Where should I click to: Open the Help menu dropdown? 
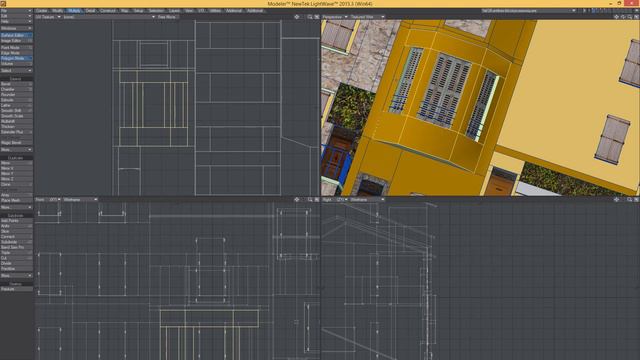coord(16,21)
